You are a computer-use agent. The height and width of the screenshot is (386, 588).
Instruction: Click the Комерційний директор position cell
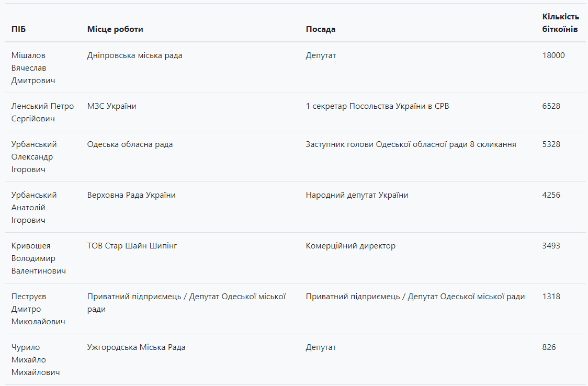point(350,246)
